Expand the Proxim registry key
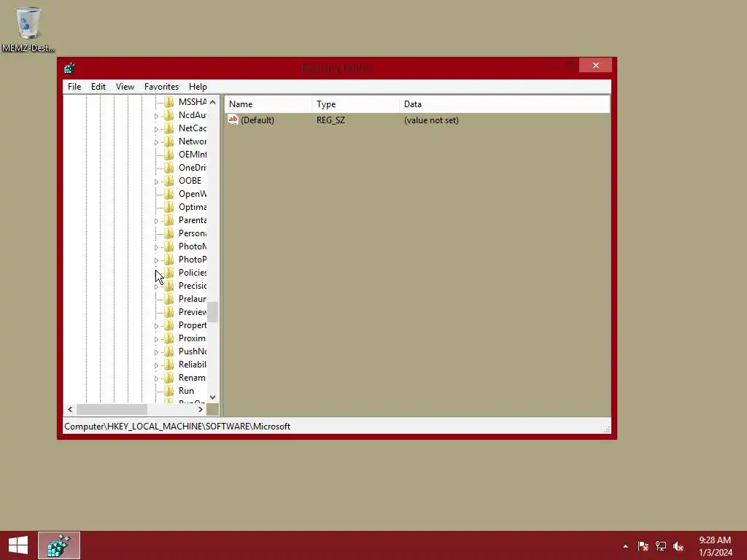This screenshot has width=747, height=560. click(x=156, y=339)
